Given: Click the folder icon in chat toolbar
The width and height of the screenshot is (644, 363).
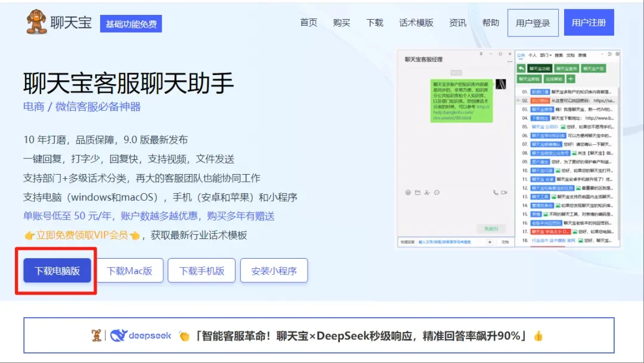Looking at the screenshot, I should click(417, 192).
